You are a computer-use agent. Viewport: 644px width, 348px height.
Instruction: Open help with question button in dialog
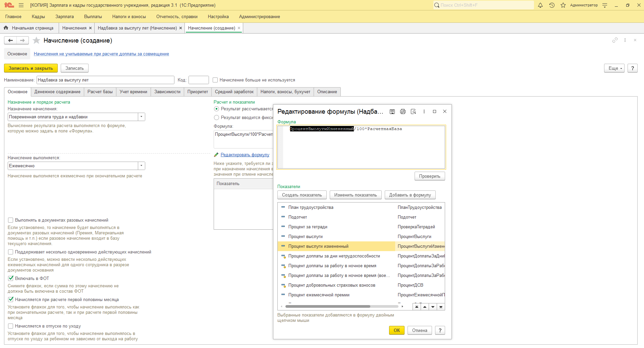coord(440,330)
